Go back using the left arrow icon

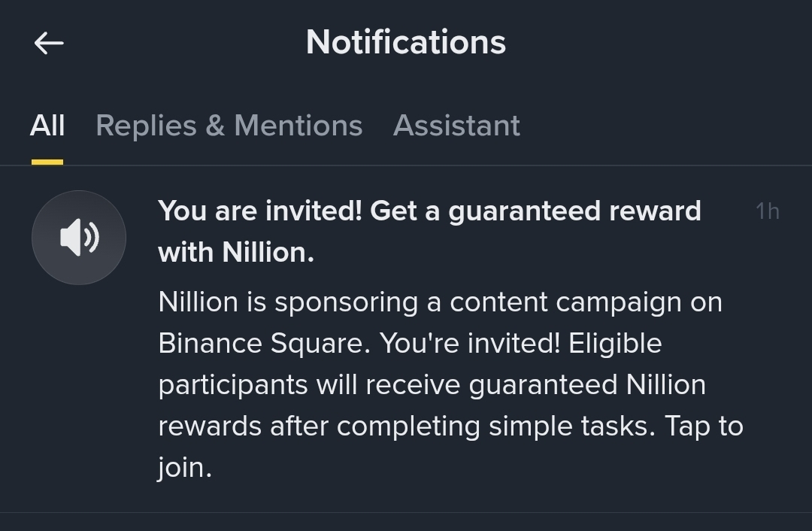[49, 43]
